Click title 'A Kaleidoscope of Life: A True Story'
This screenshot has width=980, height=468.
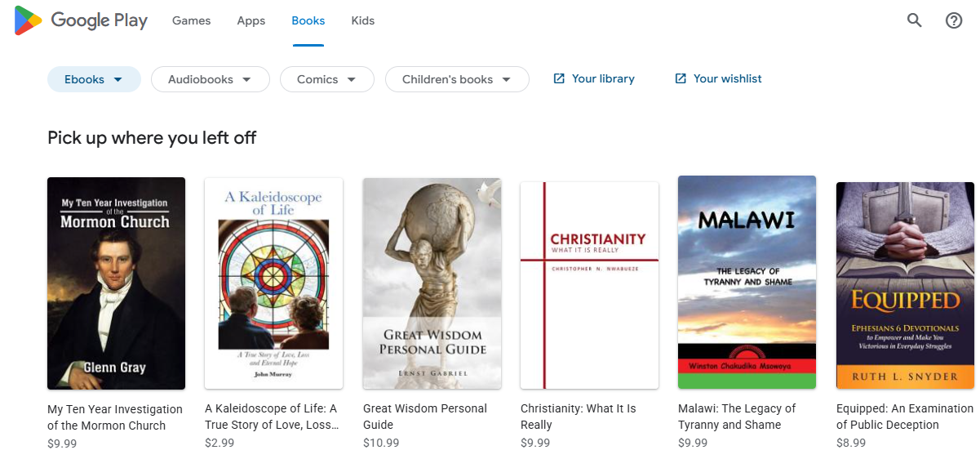271,417
